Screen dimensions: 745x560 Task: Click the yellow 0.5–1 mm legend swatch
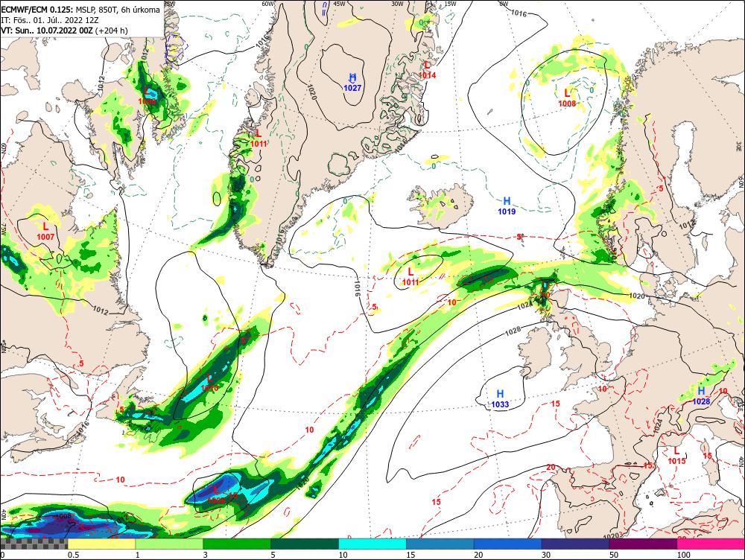[x=101, y=544]
